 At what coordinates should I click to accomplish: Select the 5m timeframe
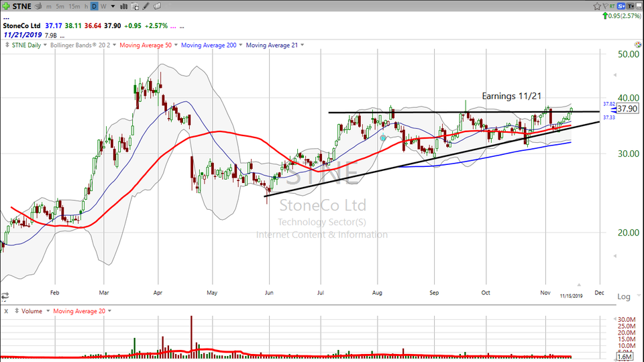click(x=60, y=6)
